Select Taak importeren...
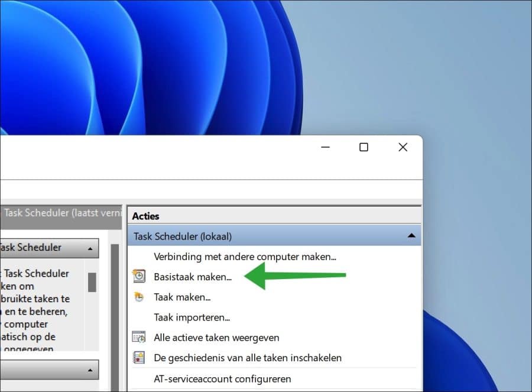 (192, 318)
